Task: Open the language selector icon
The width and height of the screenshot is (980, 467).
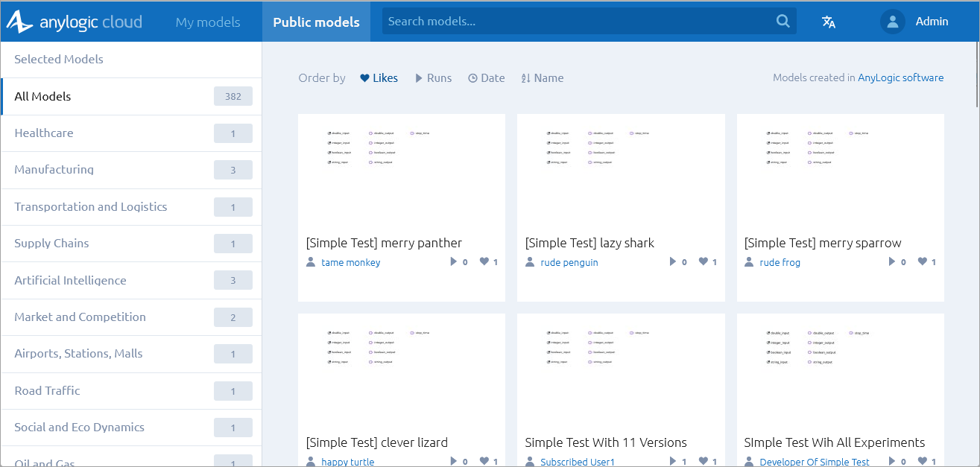Action: coord(829,22)
